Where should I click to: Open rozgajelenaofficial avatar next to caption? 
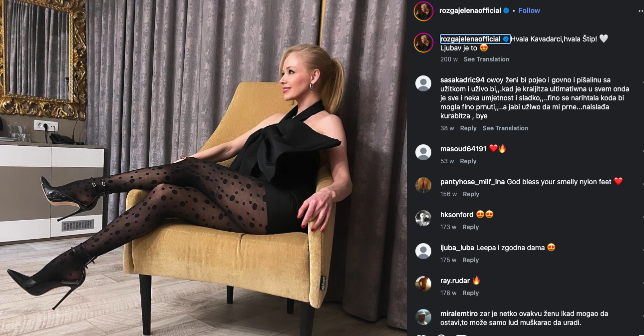pos(423,43)
